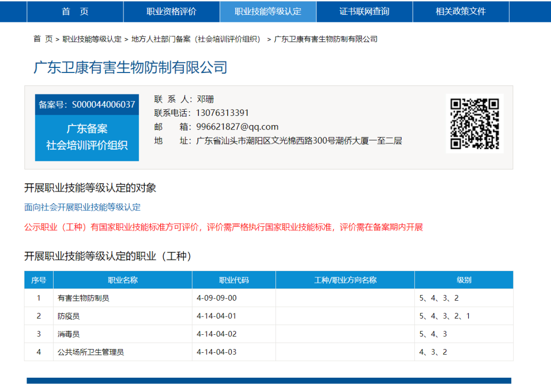Open the 首页 navigation tab
Viewport: 551px width, 392px height.
pos(75,12)
